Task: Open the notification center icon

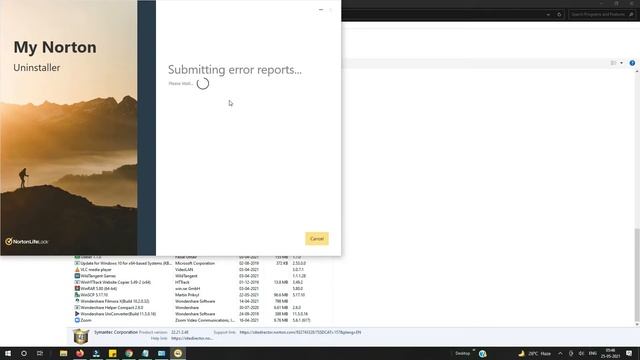Action: click(x=629, y=353)
